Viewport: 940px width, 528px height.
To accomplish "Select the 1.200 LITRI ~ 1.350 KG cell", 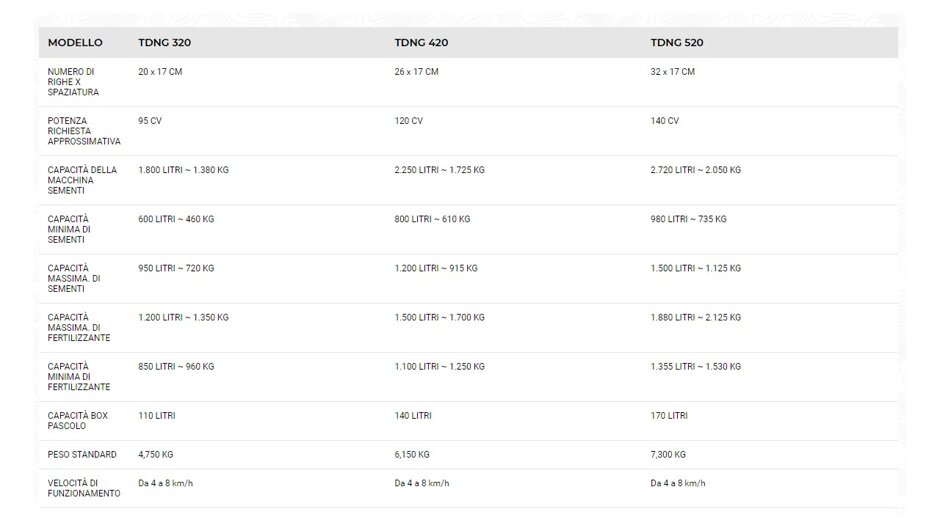I will [x=183, y=318].
